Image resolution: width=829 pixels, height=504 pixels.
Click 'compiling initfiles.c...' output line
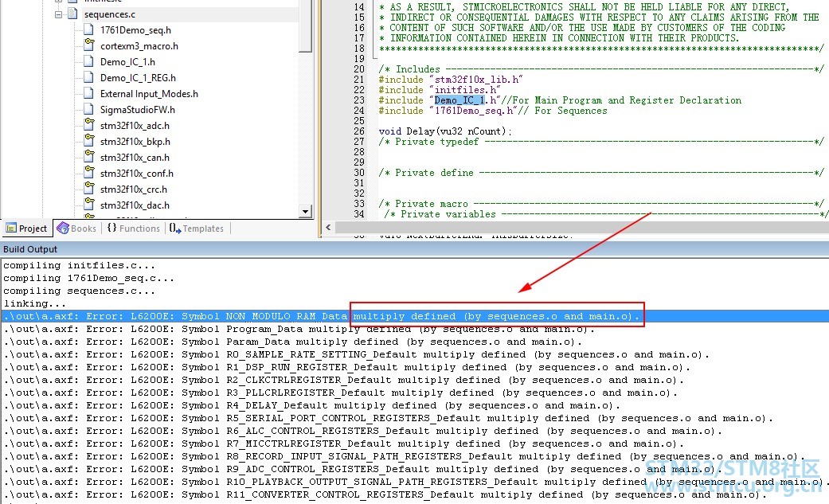tap(80, 265)
